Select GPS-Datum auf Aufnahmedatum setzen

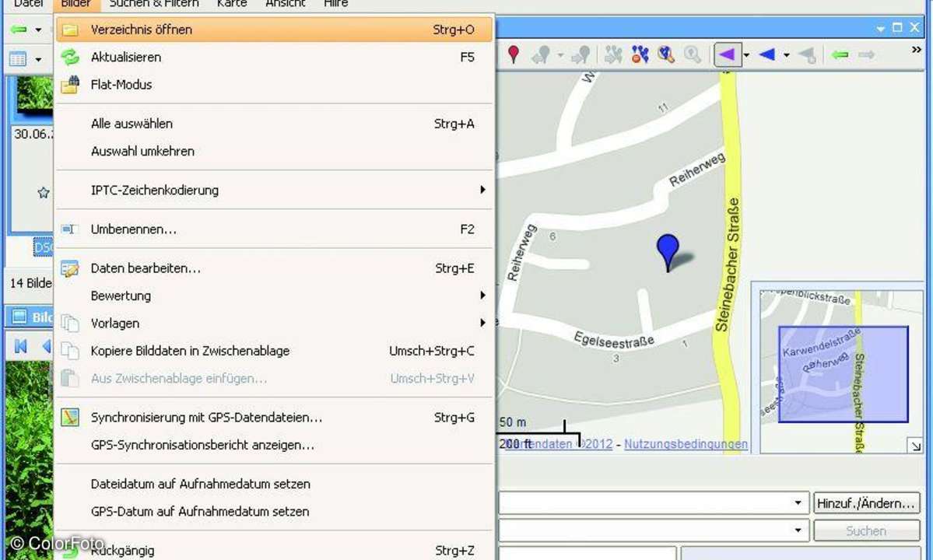(x=275, y=511)
